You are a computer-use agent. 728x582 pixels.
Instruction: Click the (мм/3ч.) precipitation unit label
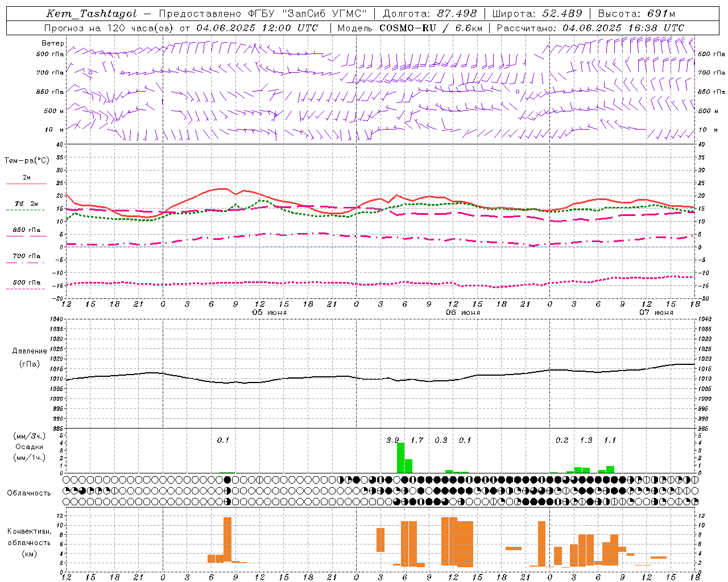pyautogui.click(x=30, y=436)
